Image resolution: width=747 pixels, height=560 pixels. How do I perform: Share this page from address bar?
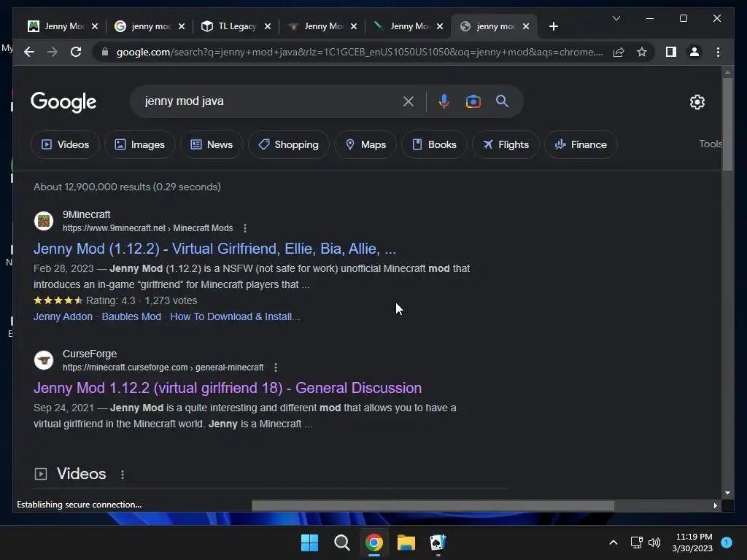[x=619, y=52]
